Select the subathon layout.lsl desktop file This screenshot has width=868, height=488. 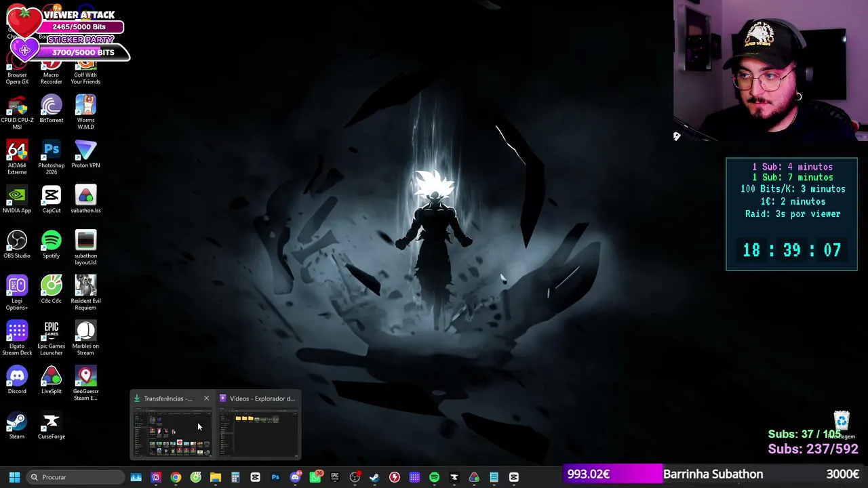click(85, 248)
